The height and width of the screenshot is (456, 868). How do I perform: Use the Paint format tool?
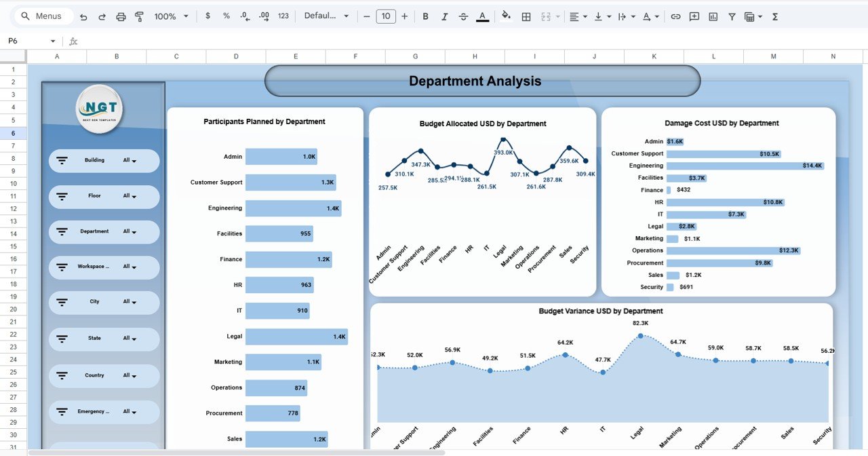[139, 16]
